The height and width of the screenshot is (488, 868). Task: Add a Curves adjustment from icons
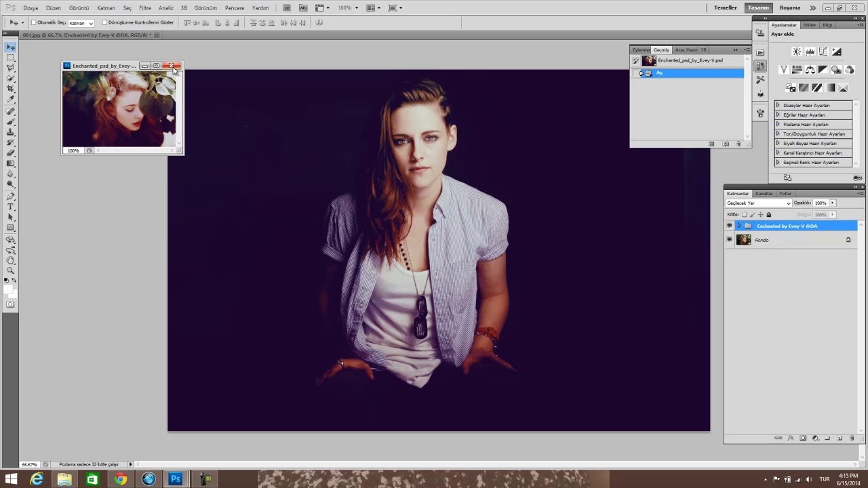[x=823, y=52]
